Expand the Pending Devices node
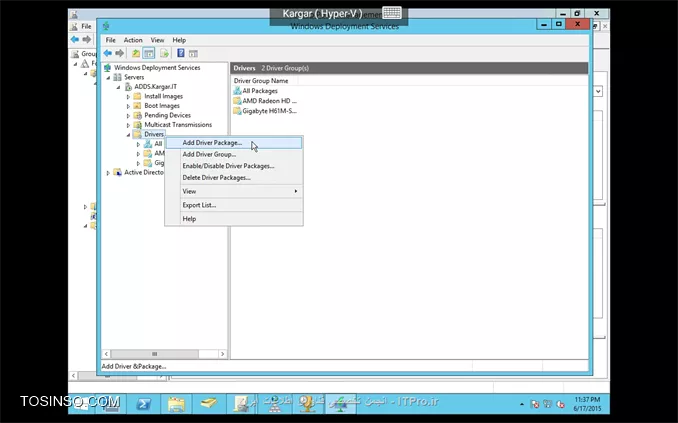The image size is (678, 423). coord(128,115)
